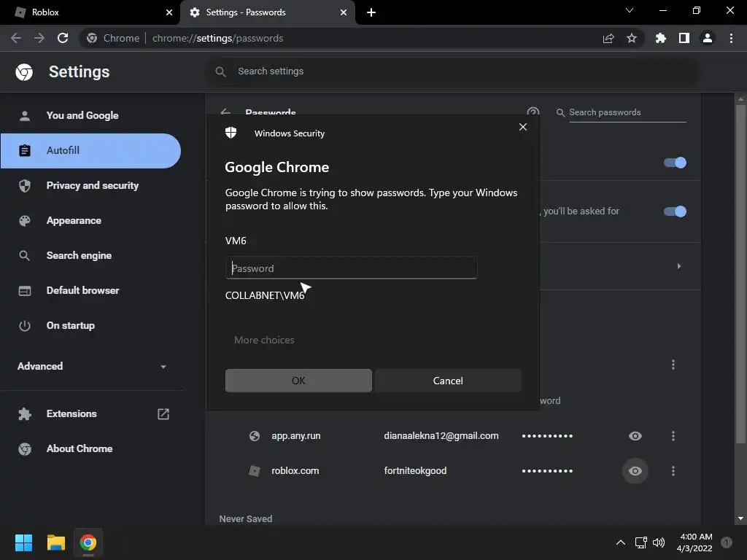Share this page using the address bar icon

click(608, 39)
